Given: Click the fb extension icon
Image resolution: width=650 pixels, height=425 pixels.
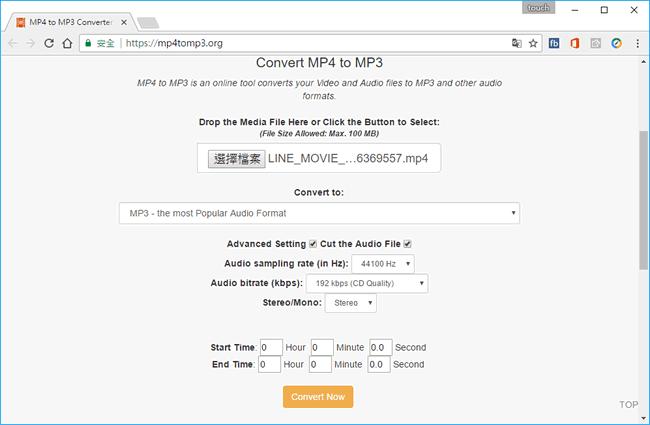Looking at the screenshot, I should click(554, 43).
